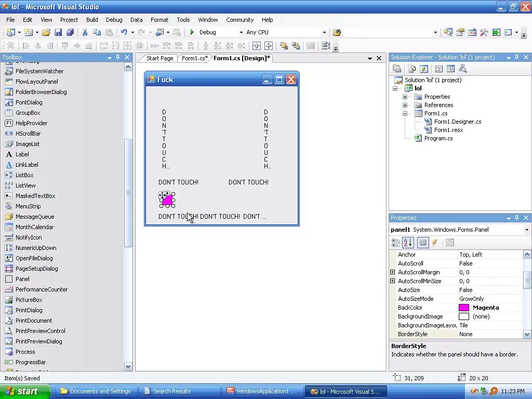Click the Send to Back layout icon
Screen dimensions: 532x399
pyautogui.click(x=296, y=46)
